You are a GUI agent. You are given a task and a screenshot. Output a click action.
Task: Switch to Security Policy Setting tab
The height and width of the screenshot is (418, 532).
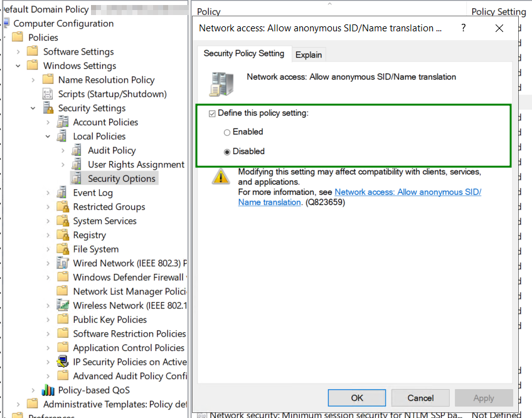pyautogui.click(x=243, y=54)
